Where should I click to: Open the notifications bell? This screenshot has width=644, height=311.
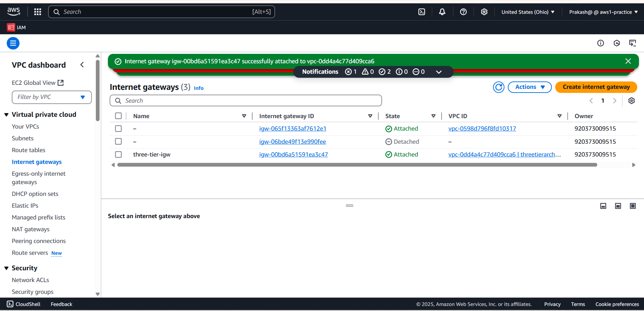(442, 12)
